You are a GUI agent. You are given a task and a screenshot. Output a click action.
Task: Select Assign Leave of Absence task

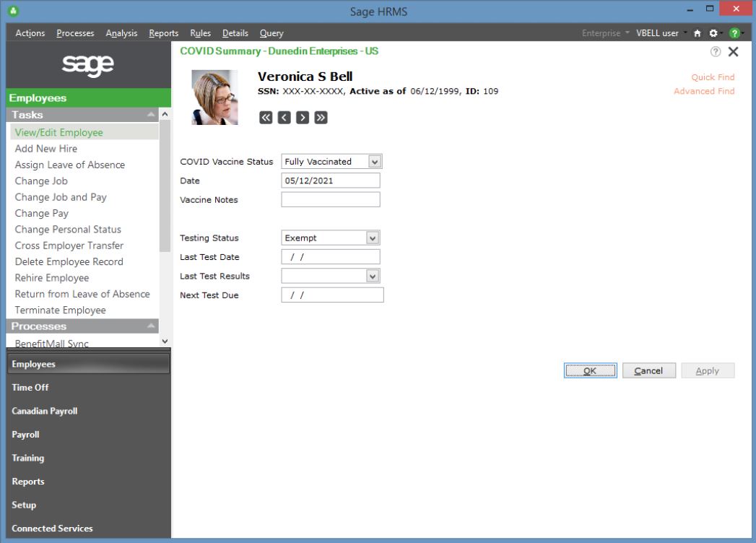[x=70, y=165]
